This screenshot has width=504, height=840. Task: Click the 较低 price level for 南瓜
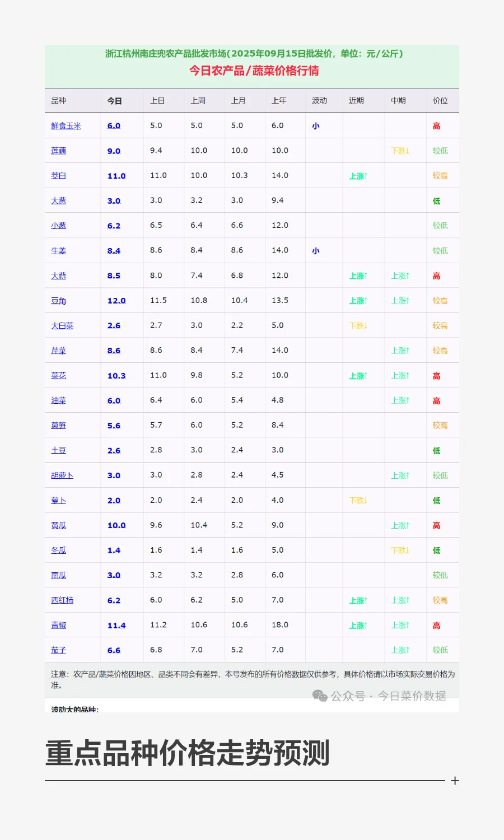440,575
